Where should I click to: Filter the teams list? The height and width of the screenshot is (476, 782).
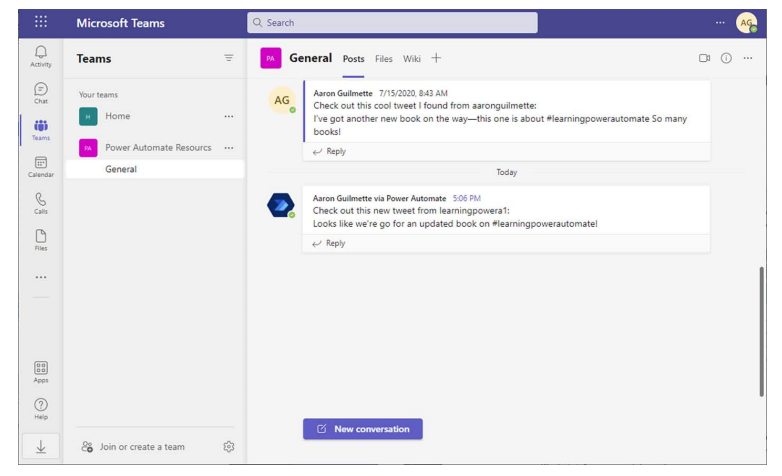pos(228,58)
